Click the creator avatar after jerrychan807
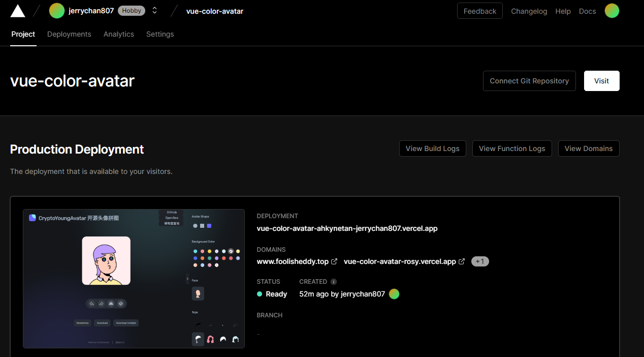The width and height of the screenshot is (644, 357). coord(394,294)
